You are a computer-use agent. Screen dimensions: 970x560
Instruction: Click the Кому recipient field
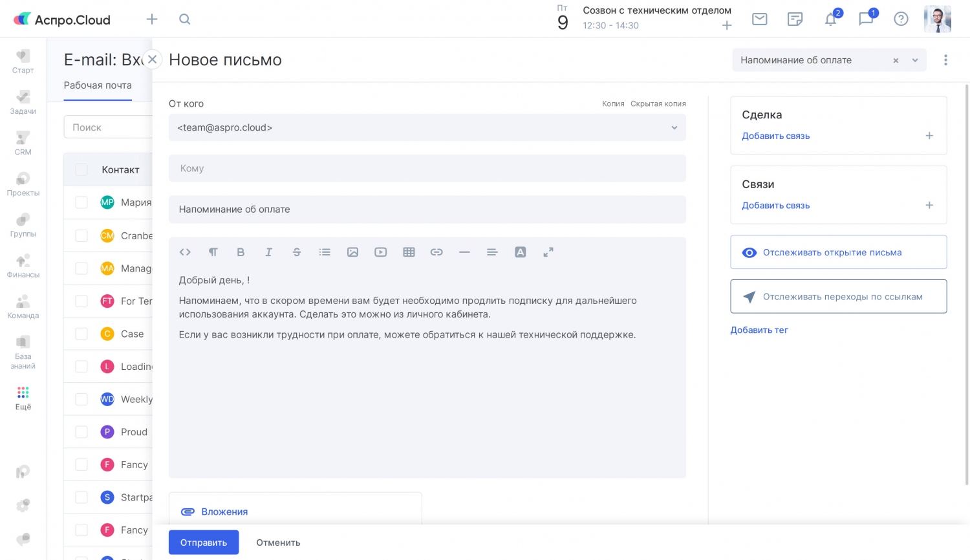point(427,169)
